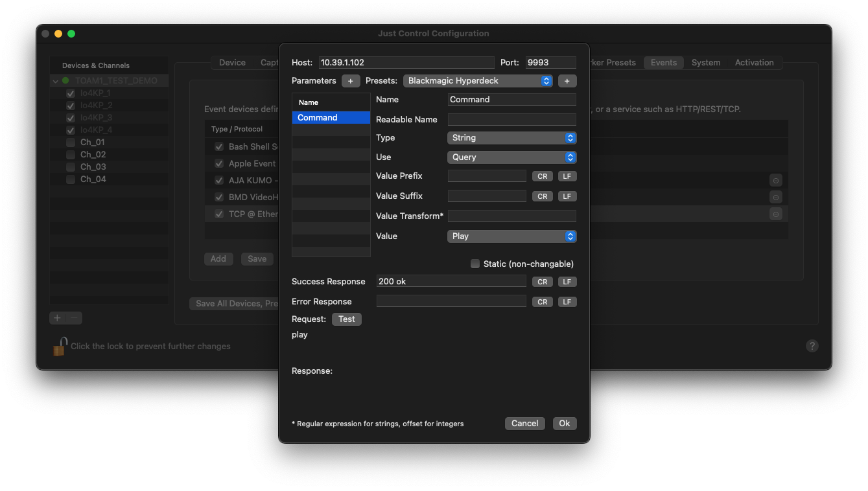Switch to Events tab

664,63
